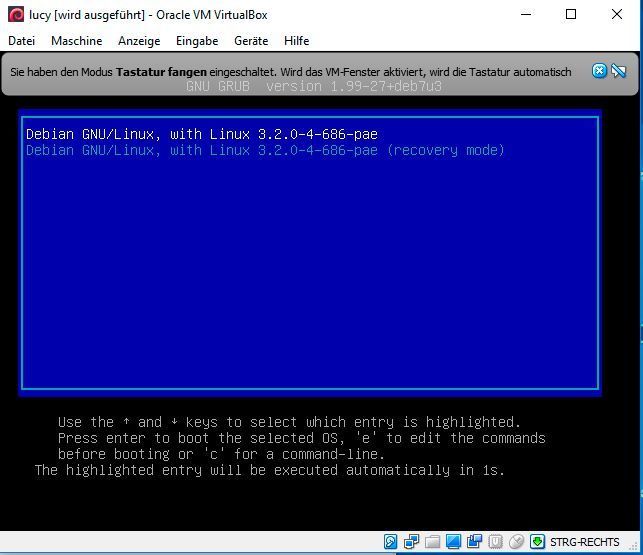Open the Geräte menu

point(251,41)
